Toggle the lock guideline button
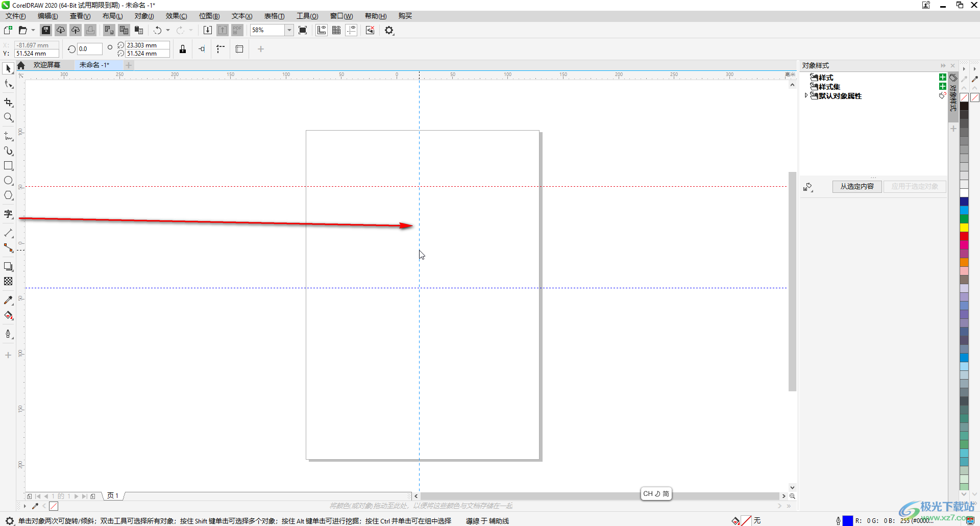Screen dimensions: 980x526 point(183,49)
